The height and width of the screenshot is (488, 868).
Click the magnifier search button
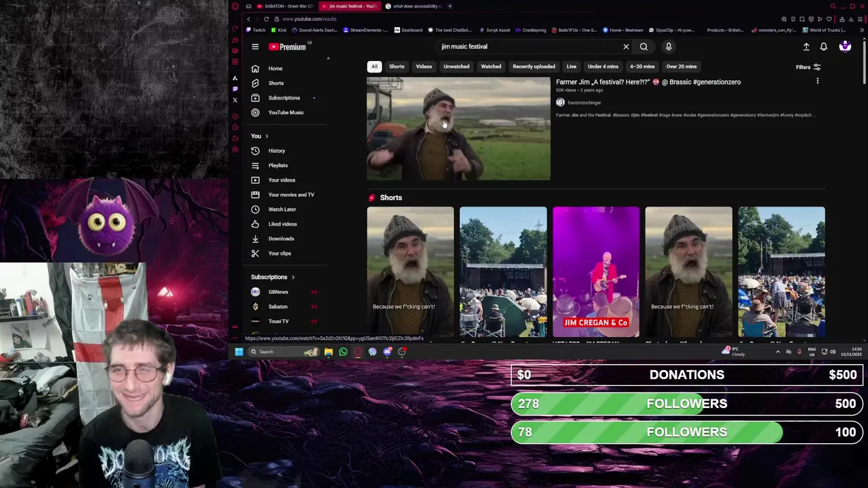644,47
